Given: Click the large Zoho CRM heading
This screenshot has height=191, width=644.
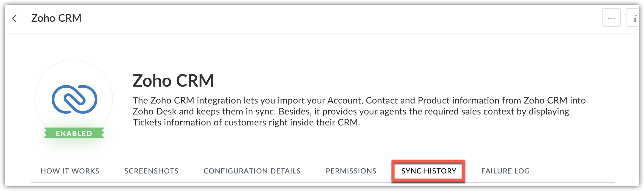Looking at the screenshot, I should tap(173, 80).
